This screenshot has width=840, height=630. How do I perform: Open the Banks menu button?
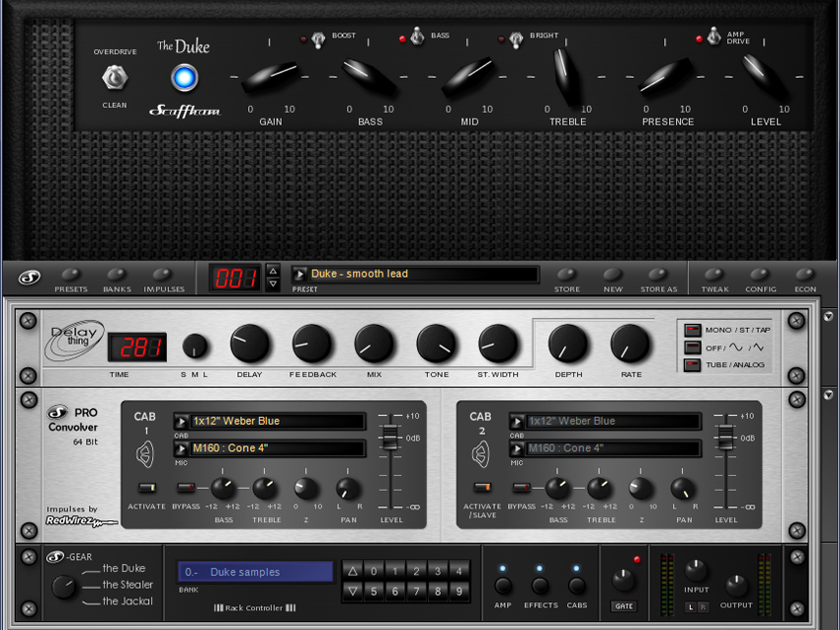click(x=117, y=276)
